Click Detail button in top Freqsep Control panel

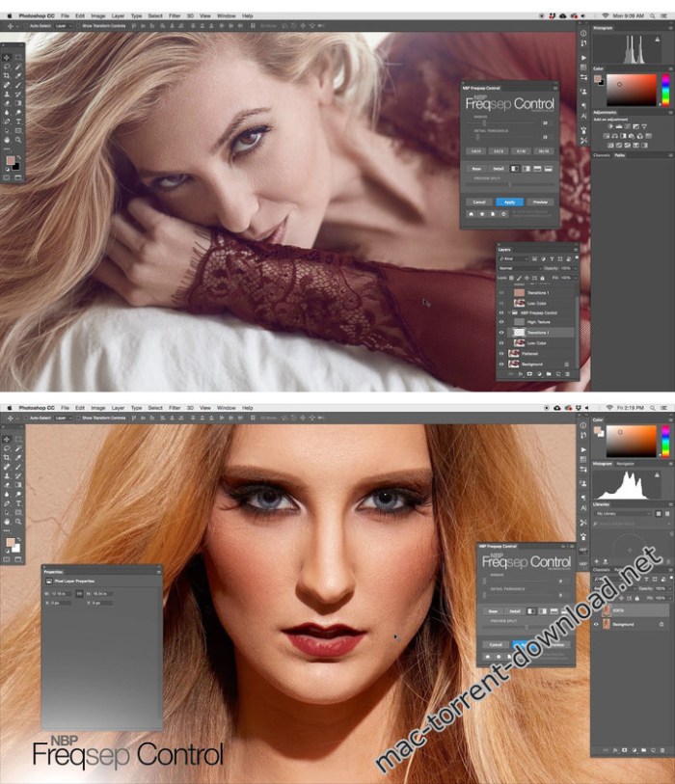coord(499,169)
